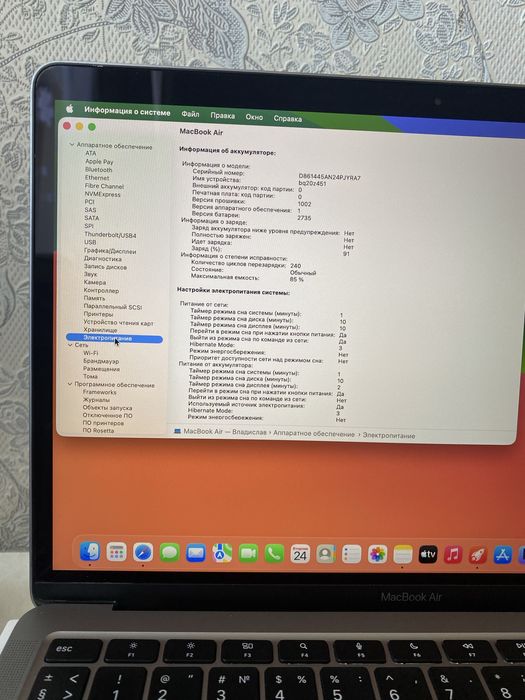Open the Messages app in the dock

point(170,553)
